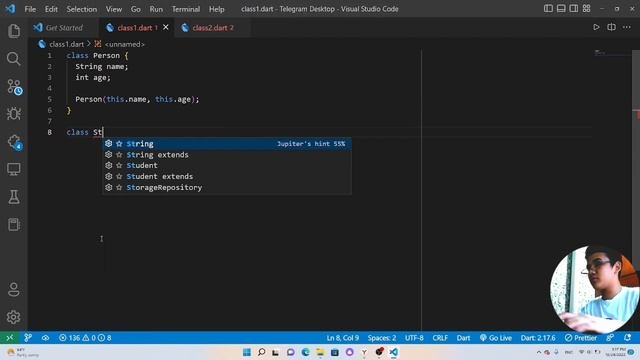
Task: Click the Dart: 2.17.6 SDK version
Action: click(x=538, y=338)
